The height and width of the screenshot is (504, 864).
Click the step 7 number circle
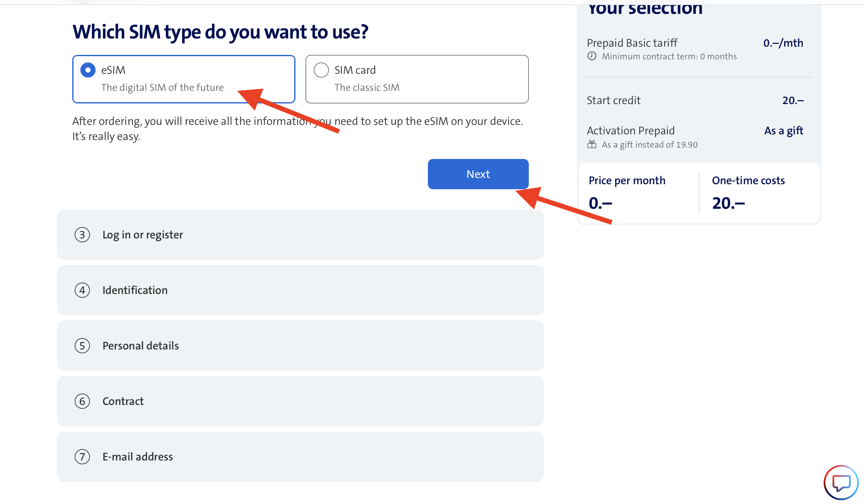click(82, 457)
